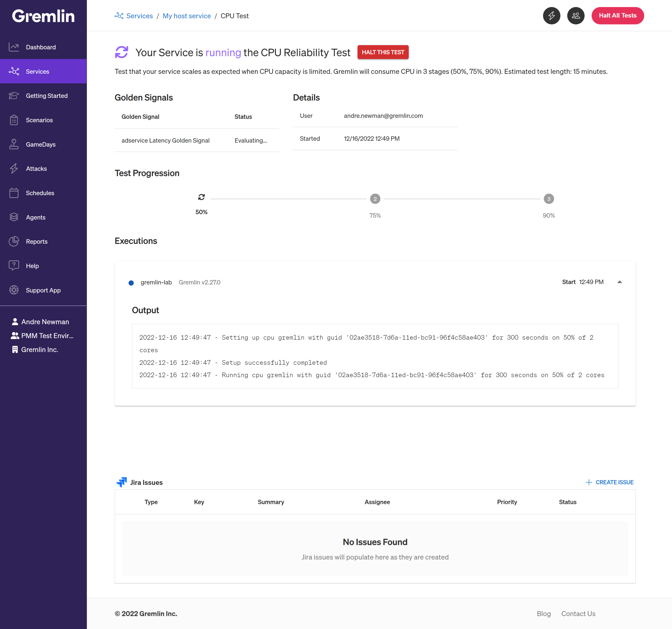Click the Jira logo icon
This screenshot has width=672, height=629.
coord(122,482)
